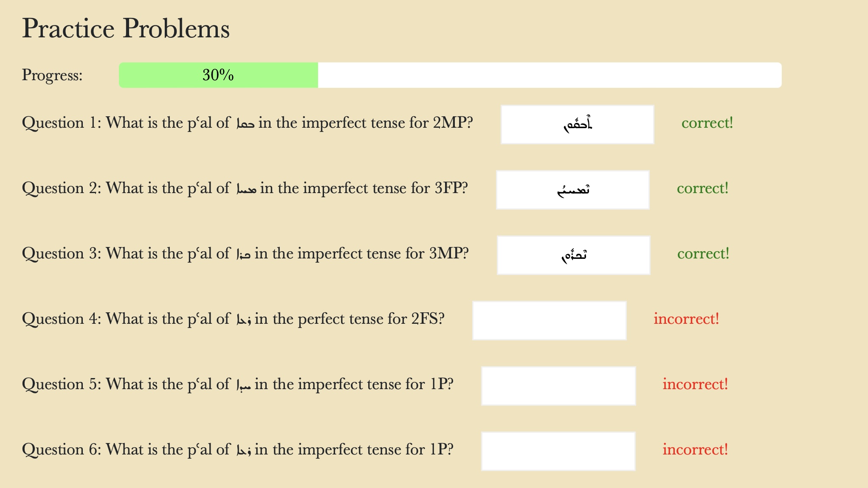Click the green correct label for Question 1
This screenshot has height=488, width=868.
coord(707,123)
